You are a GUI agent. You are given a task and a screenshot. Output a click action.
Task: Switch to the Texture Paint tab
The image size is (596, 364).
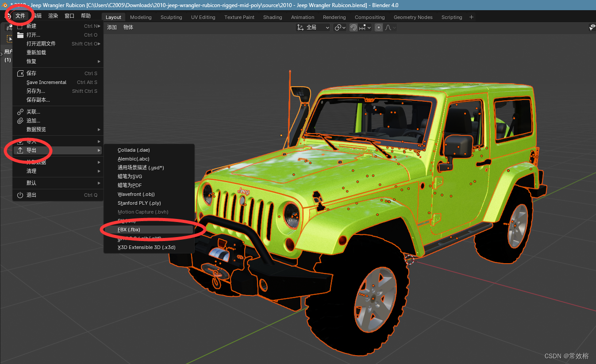tap(239, 17)
